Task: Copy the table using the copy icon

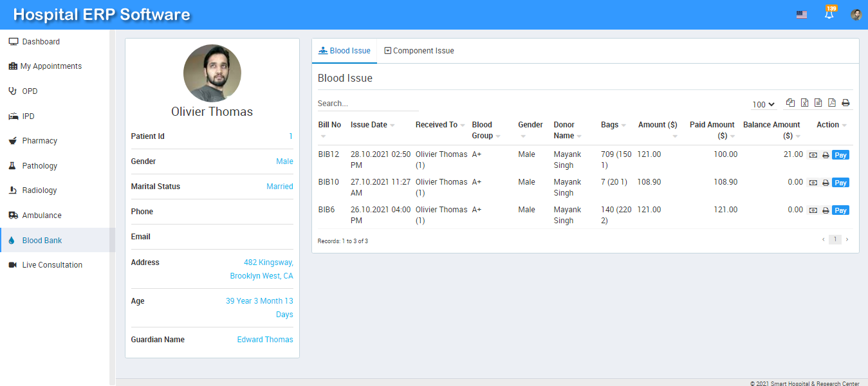Action: click(790, 103)
